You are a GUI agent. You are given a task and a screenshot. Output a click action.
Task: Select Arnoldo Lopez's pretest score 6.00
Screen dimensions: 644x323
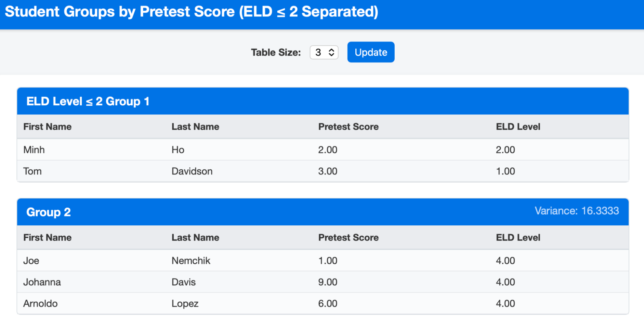tap(328, 303)
